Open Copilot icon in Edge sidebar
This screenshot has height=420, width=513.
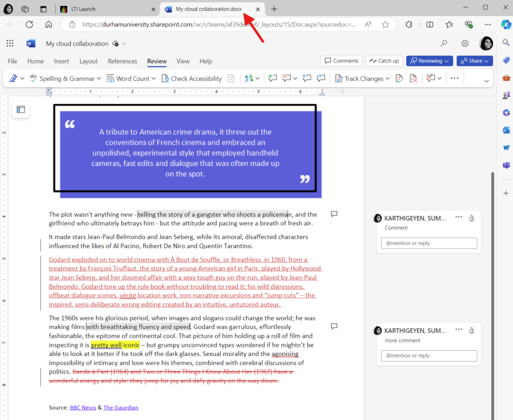pyautogui.click(x=506, y=24)
